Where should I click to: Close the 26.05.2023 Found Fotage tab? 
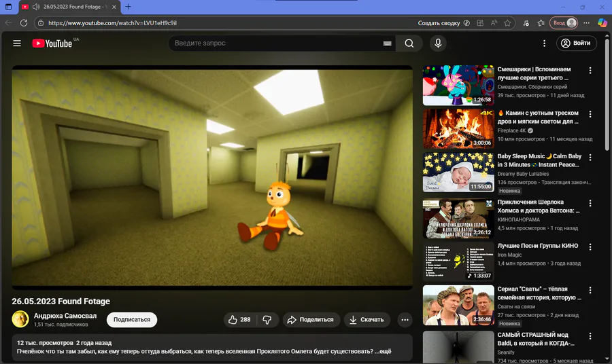tap(114, 7)
